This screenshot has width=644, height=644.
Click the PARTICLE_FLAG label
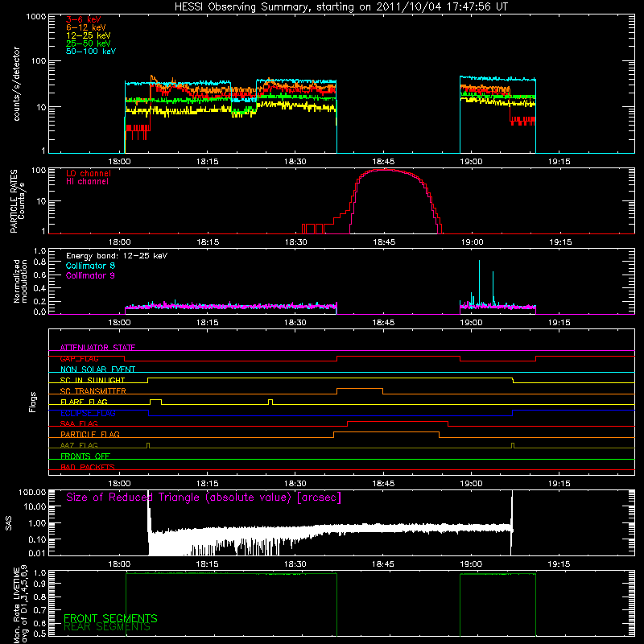click(x=90, y=434)
